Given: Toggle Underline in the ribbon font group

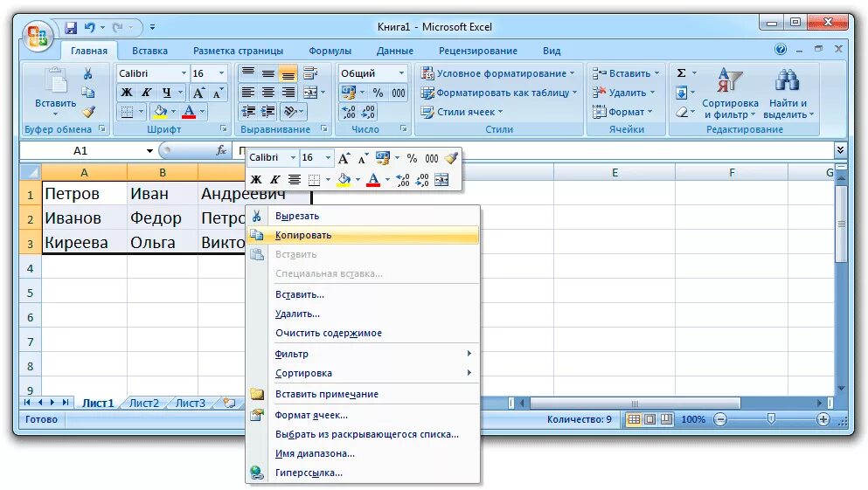Looking at the screenshot, I should 166,93.
